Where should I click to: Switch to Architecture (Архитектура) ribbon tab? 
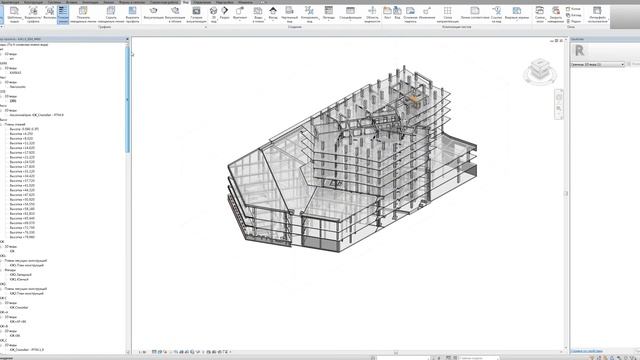click(10, 2)
